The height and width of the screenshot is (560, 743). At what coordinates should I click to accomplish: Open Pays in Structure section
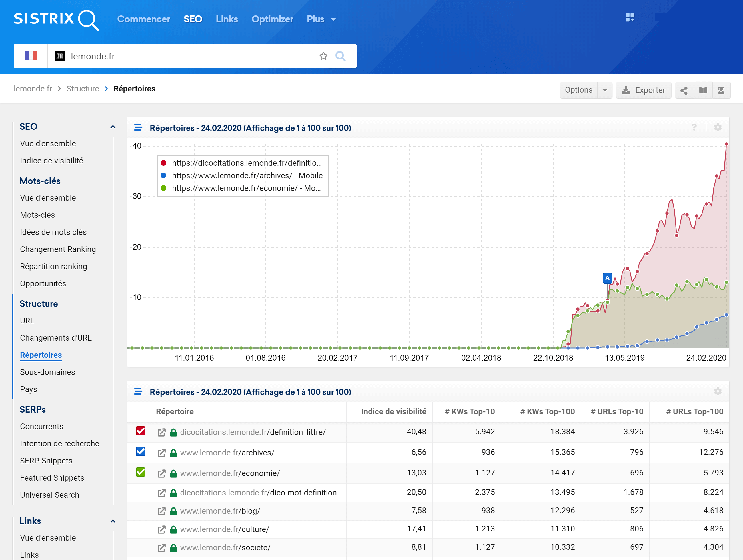tap(28, 389)
